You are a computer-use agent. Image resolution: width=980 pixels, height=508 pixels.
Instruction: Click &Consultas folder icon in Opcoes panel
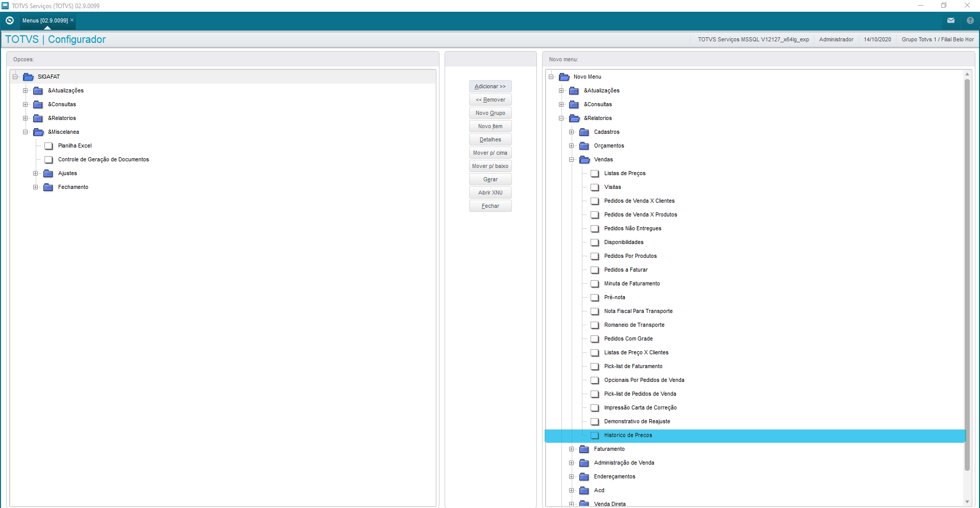pyautogui.click(x=38, y=105)
